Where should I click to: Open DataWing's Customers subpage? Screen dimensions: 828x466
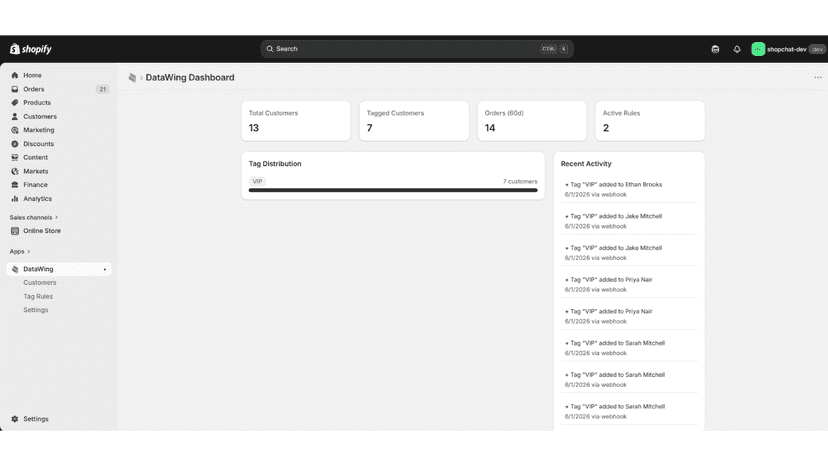(40, 283)
